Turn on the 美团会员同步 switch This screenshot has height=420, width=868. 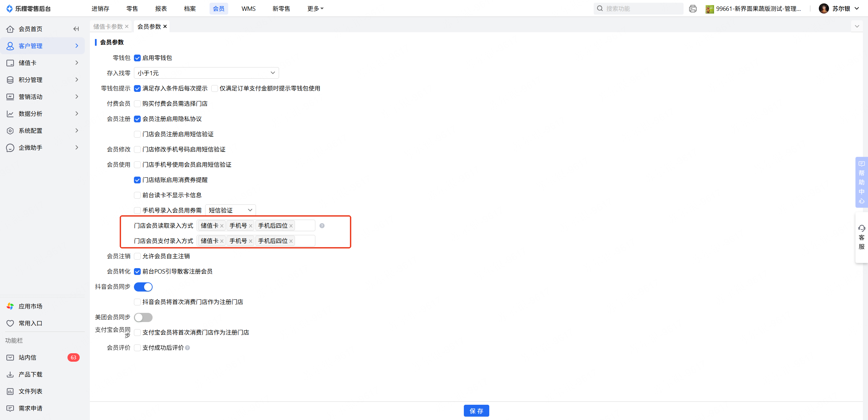[x=143, y=317]
